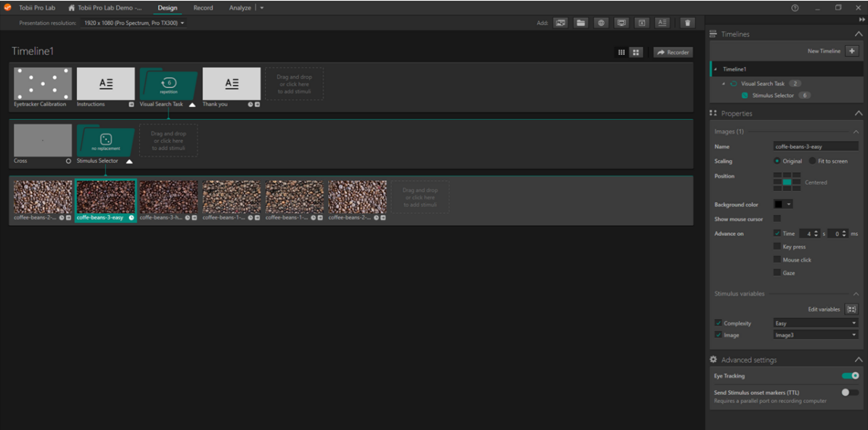This screenshot has width=868, height=430.
Task: Collapse the Stimulus variables section
Action: pos(855,293)
